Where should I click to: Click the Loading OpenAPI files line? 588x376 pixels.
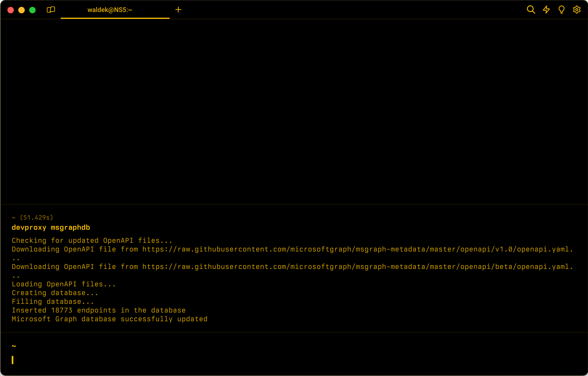click(x=64, y=284)
